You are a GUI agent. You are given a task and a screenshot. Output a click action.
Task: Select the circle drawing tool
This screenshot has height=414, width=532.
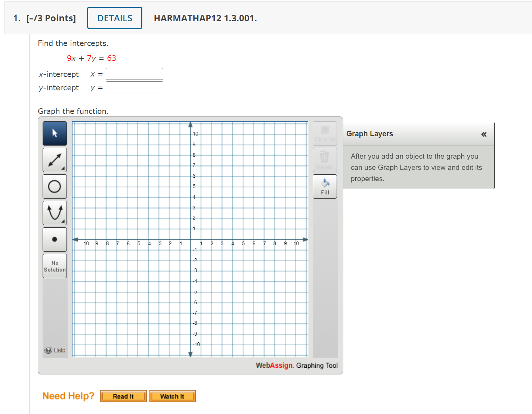pos(55,186)
